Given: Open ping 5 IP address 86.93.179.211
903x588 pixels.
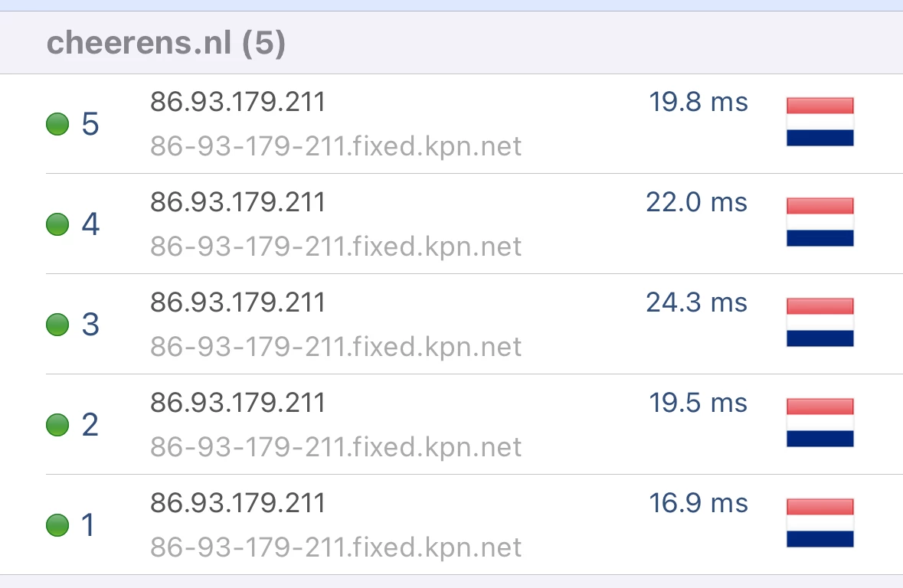Looking at the screenshot, I should click(x=238, y=102).
